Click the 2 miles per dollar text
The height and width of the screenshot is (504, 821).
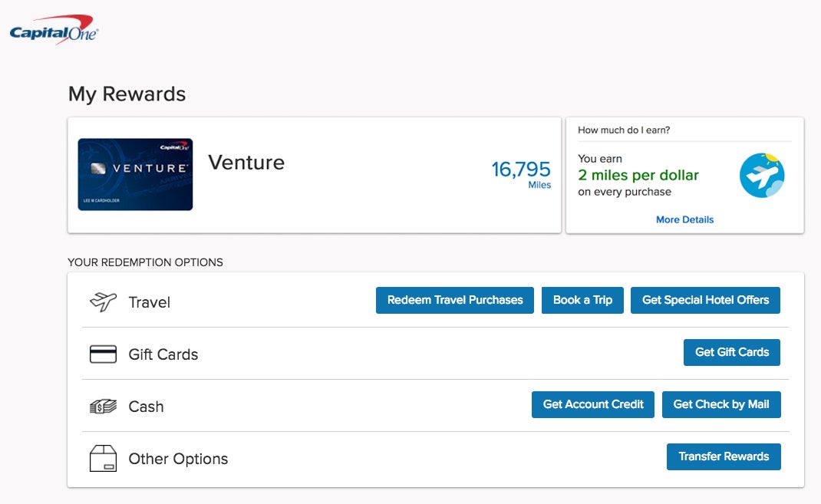(x=638, y=176)
